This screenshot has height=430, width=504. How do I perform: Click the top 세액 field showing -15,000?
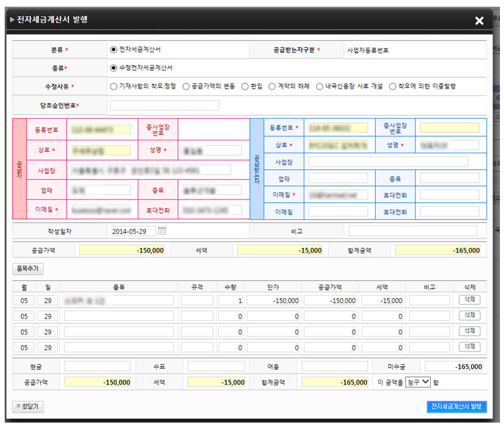click(280, 250)
